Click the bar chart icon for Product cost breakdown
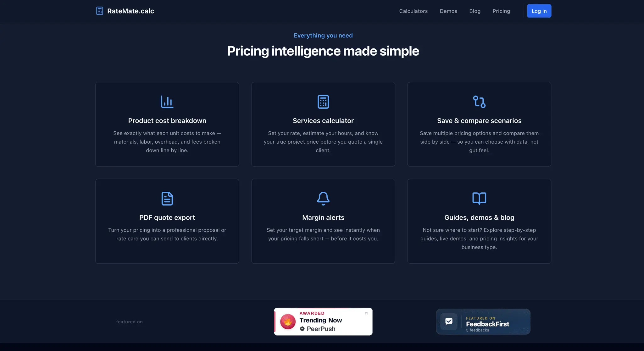 coord(167,102)
